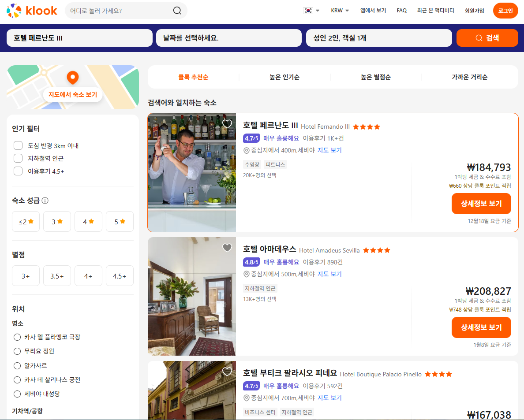524x420 pixels.
Task: Click the 수영장 amenity tag
Action: pos(252,164)
